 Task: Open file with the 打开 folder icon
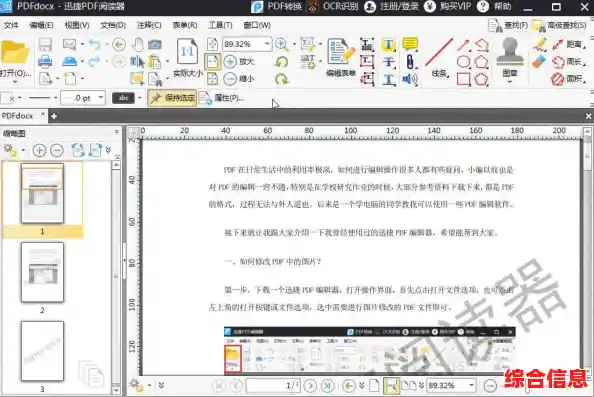click(x=14, y=52)
